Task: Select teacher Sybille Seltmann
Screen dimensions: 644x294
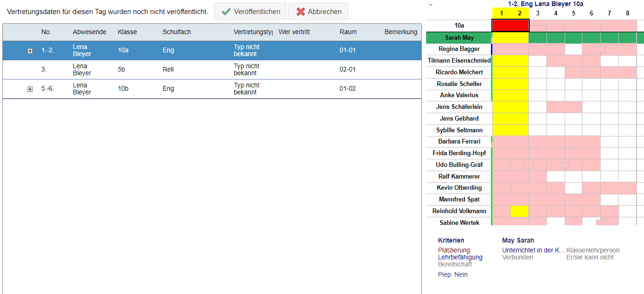Action: click(459, 130)
